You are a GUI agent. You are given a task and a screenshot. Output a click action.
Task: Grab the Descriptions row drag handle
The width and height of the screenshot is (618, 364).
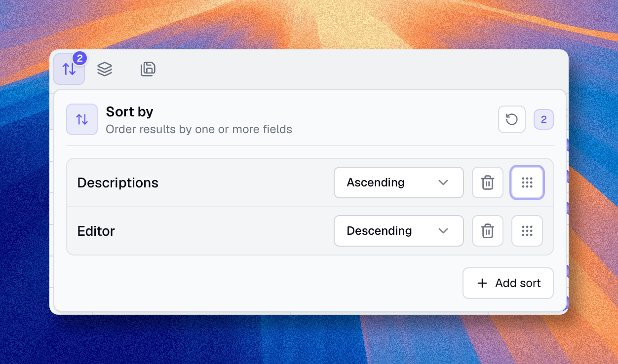[527, 182]
